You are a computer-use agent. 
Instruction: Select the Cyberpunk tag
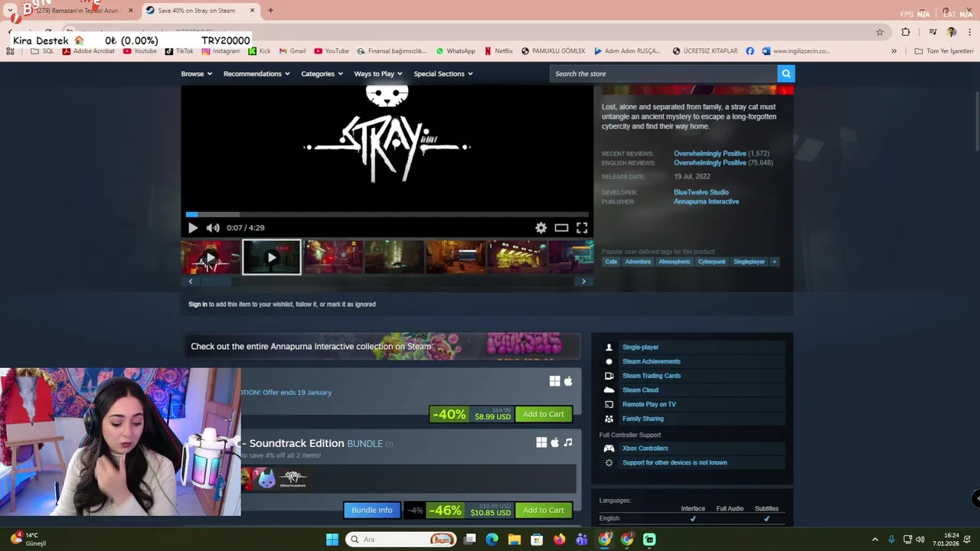(711, 262)
